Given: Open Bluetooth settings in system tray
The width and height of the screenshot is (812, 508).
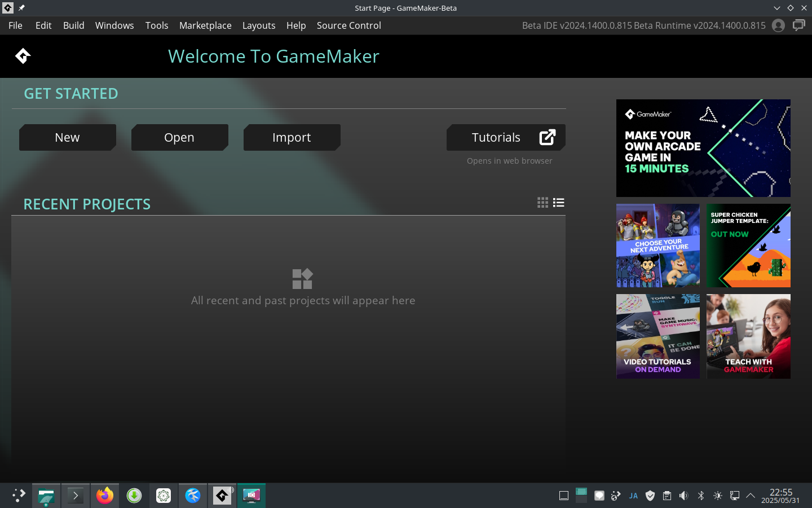Looking at the screenshot, I should point(701,496).
